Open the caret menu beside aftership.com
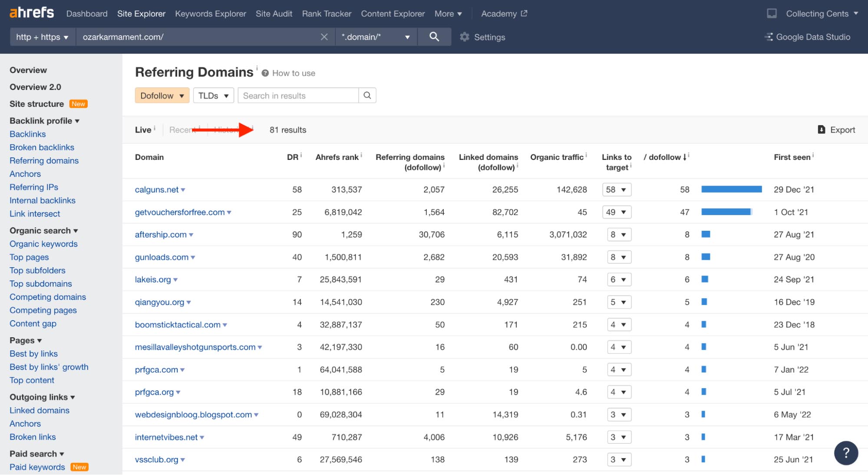This screenshot has height=475, width=868. pyautogui.click(x=191, y=235)
